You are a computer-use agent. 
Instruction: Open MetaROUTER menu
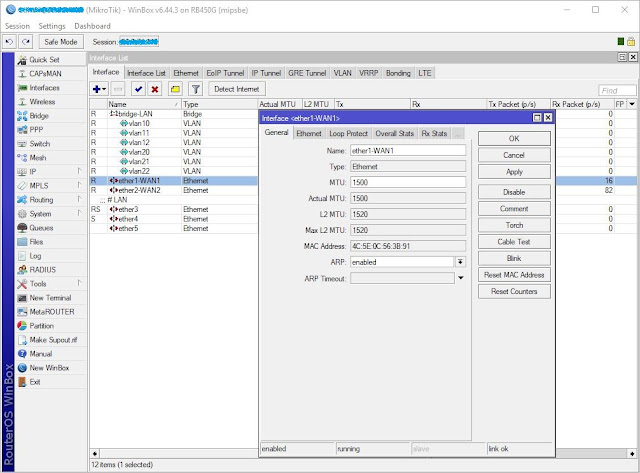coord(52,312)
